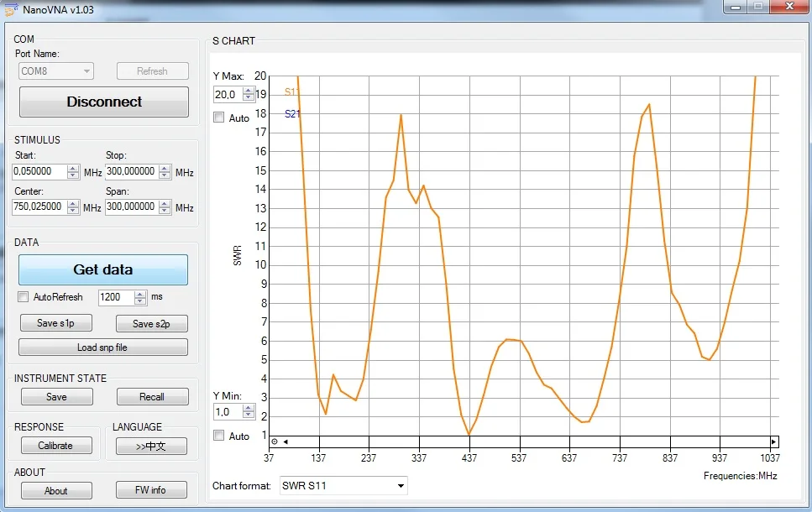The height and width of the screenshot is (512, 812).
Task: Close the NanoVNA window
Action: 789,7
